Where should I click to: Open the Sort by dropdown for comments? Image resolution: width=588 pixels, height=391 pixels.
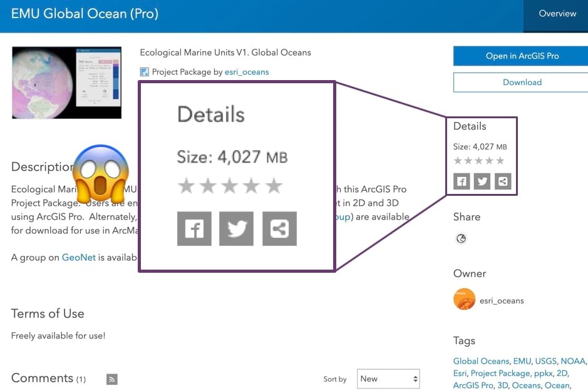388,378
